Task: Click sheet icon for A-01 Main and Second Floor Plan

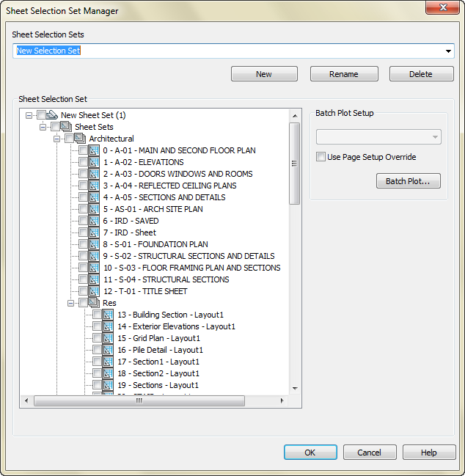Action: pyautogui.click(x=94, y=150)
